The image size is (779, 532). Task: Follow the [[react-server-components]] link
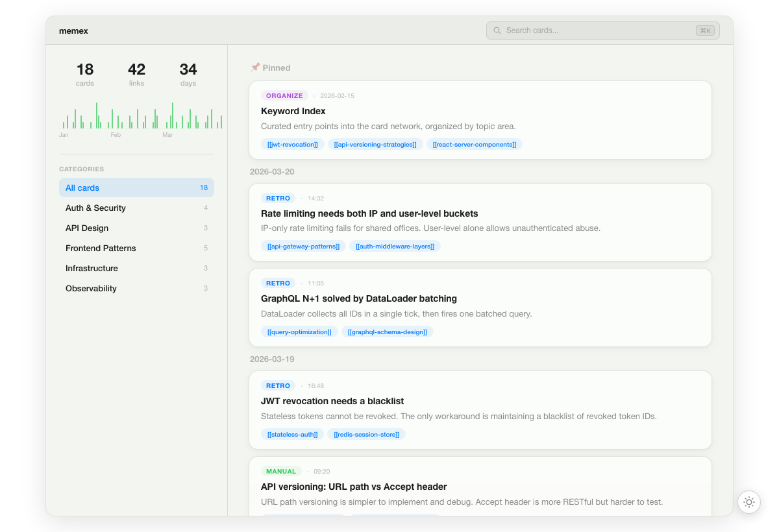pos(475,144)
